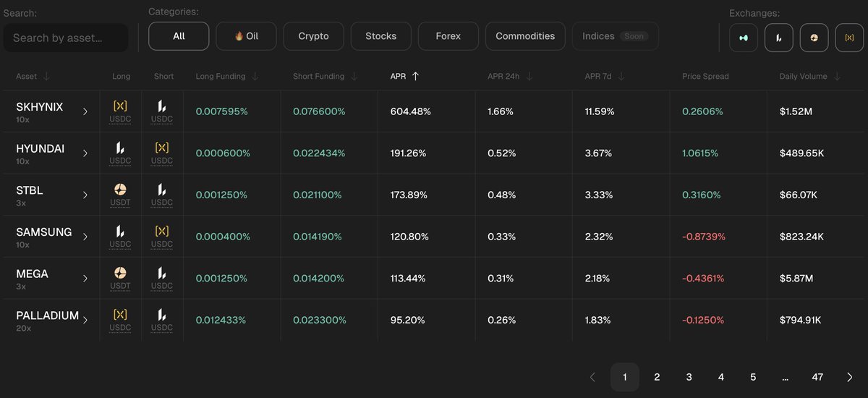Filter by Crypto category
The width and height of the screenshot is (868, 398).
tap(313, 36)
